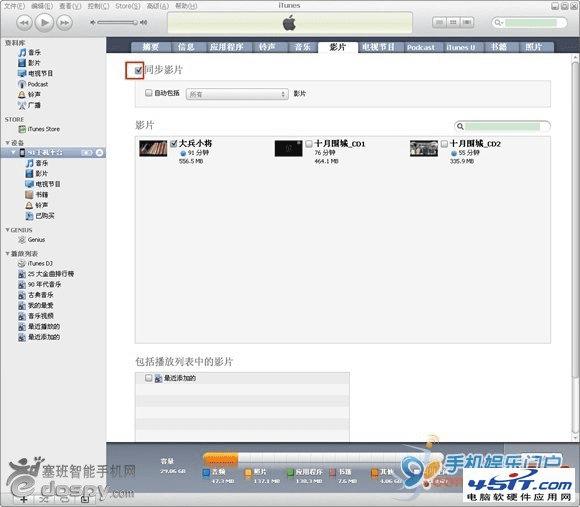Open the 古典音乐 playlist
This screenshot has width=580, height=507.
[36, 295]
